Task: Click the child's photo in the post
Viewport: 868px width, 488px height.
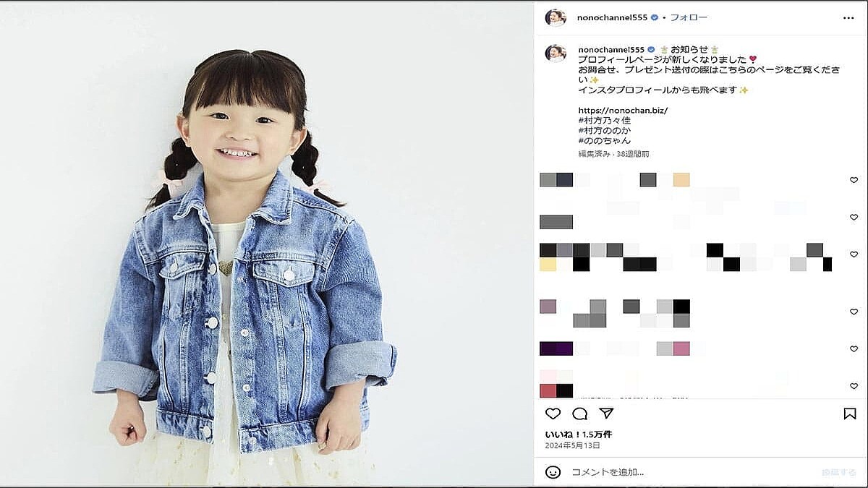Action: point(267,244)
